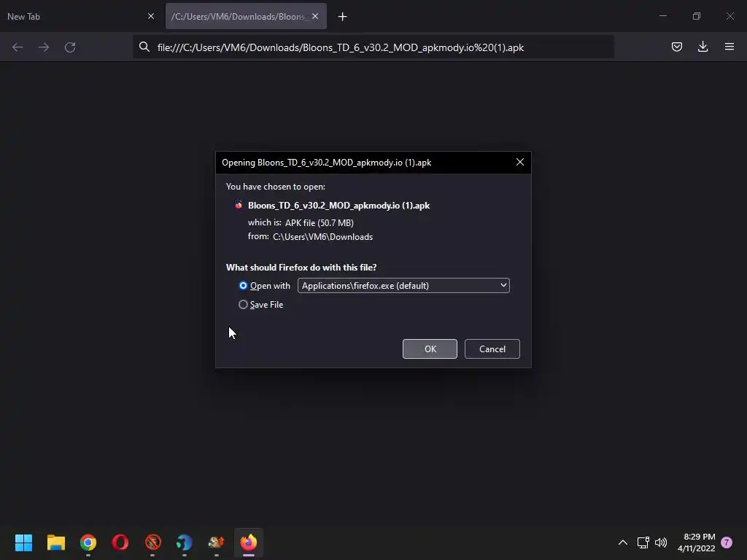Viewport: 747px width, 560px height.
Task: Select the Save File radio button
Action: (243, 304)
